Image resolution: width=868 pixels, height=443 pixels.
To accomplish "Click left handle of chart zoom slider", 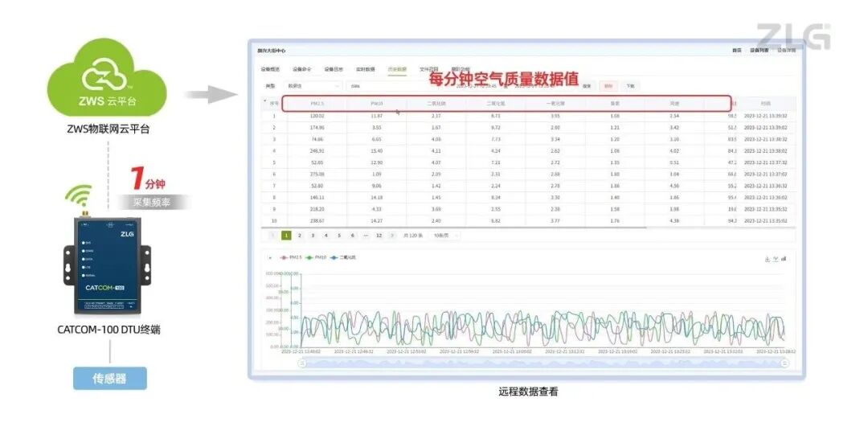I will [302, 363].
